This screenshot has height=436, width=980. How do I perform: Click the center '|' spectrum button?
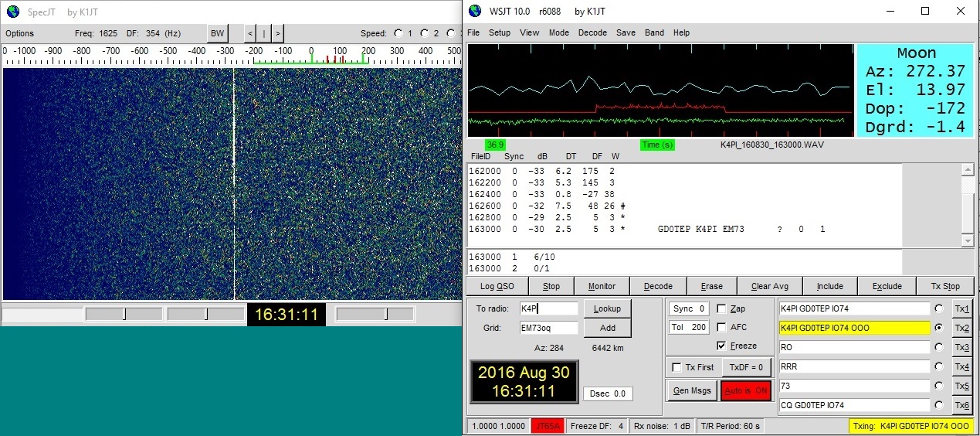tap(263, 33)
